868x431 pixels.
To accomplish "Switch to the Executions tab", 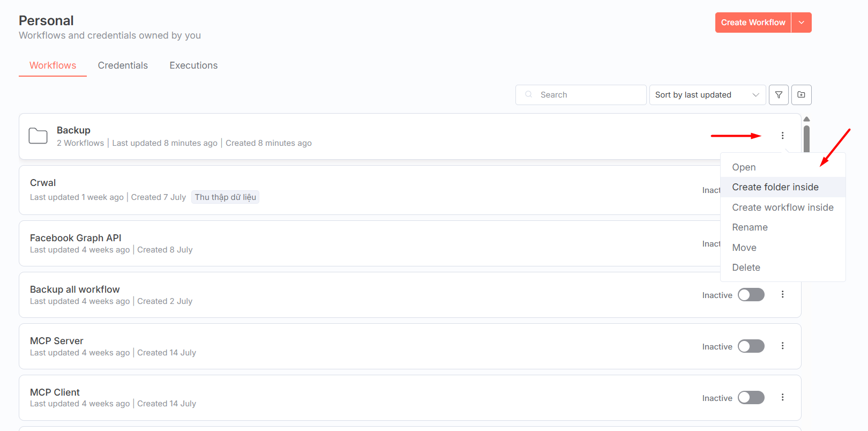I will (193, 65).
